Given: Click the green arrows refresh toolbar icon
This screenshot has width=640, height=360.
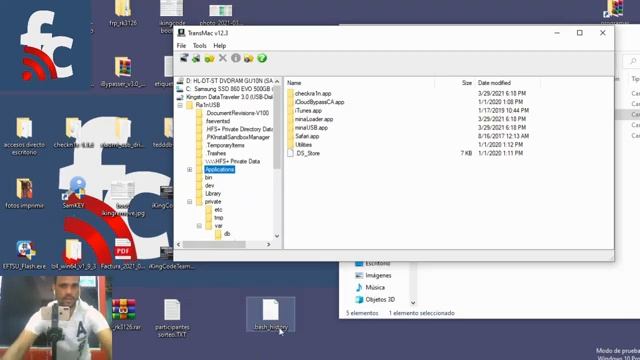Looking at the screenshot, I should pyautogui.click(x=196, y=58).
